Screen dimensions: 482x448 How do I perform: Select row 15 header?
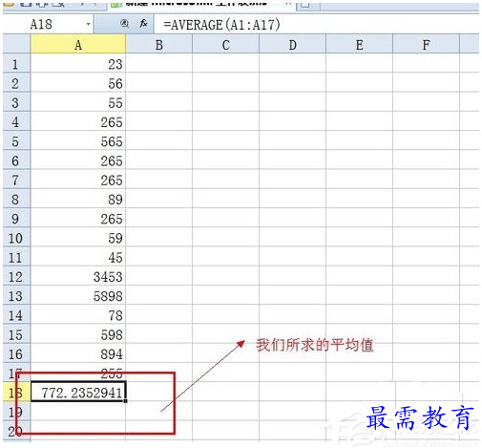coord(16,333)
